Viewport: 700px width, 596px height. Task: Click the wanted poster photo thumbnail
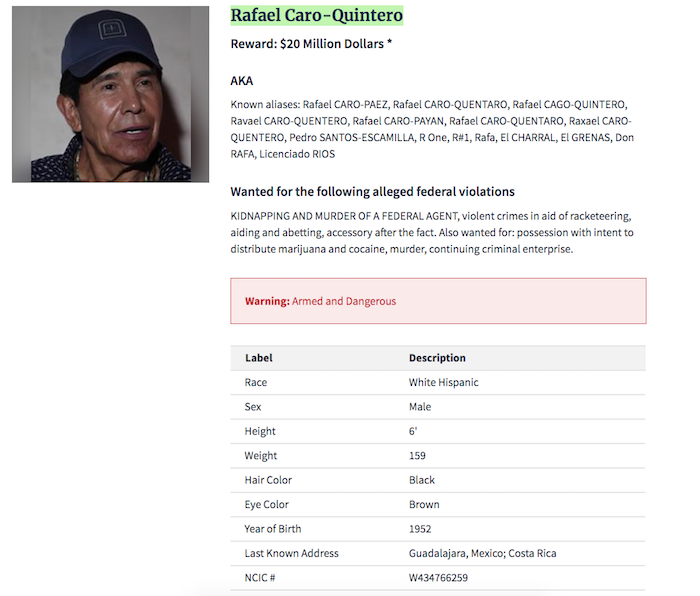click(110, 95)
